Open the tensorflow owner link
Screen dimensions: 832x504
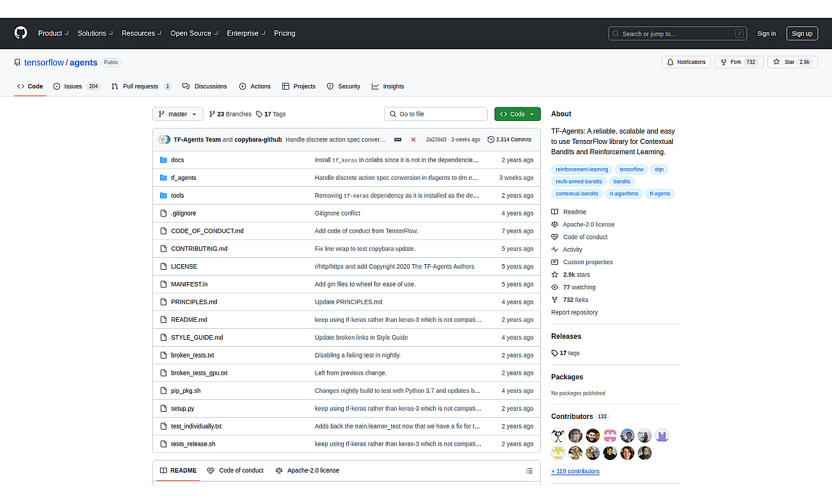point(44,63)
